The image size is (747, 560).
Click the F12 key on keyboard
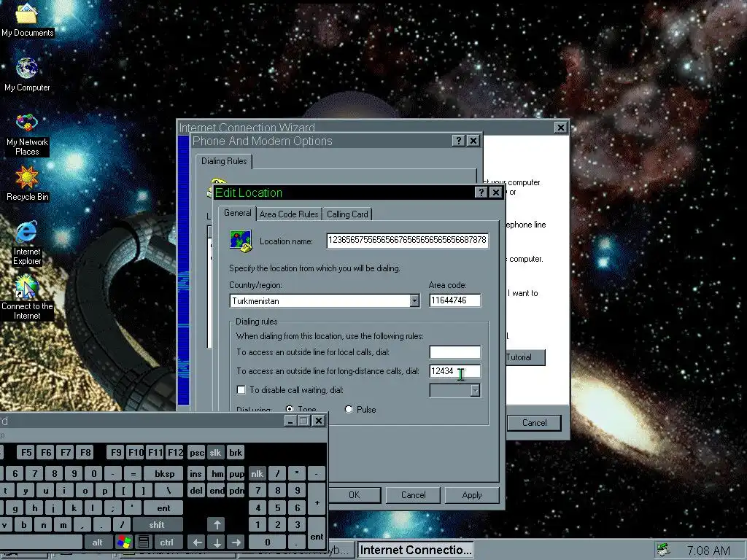[x=175, y=452]
